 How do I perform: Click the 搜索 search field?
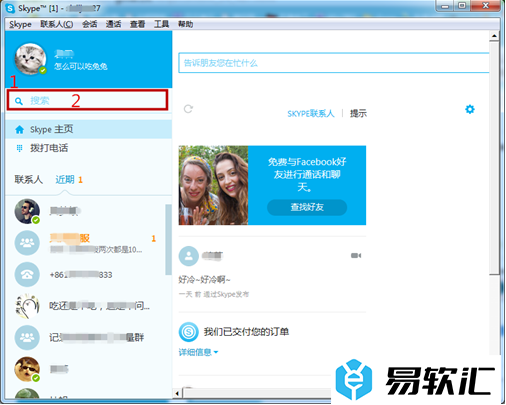pyautogui.click(x=87, y=100)
